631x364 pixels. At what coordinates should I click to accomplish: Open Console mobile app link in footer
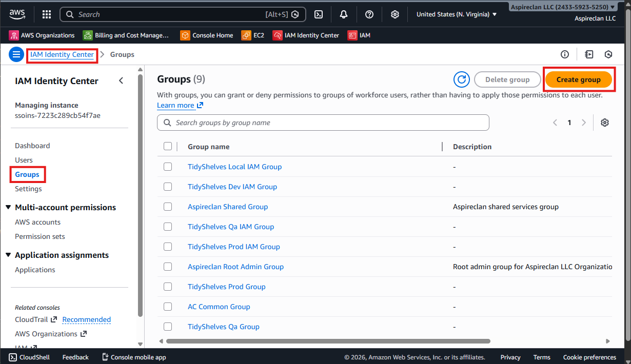(x=134, y=357)
